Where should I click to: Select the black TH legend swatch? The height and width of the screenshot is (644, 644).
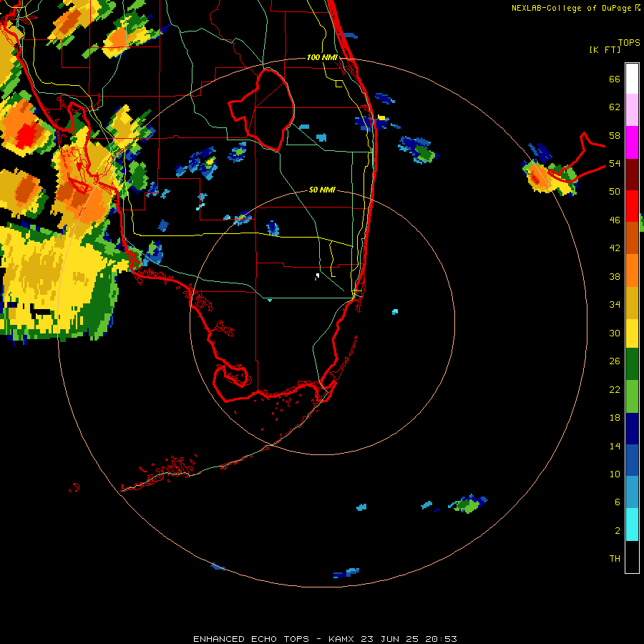click(x=632, y=557)
